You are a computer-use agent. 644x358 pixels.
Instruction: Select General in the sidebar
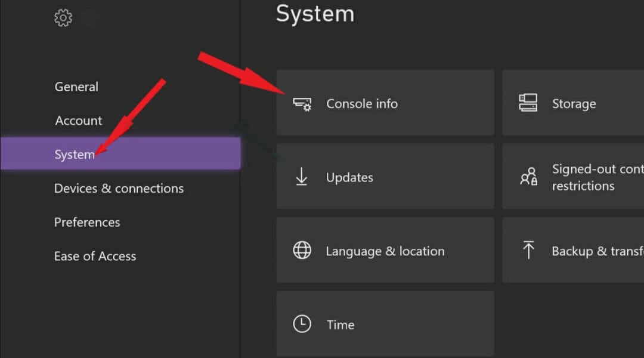(76, 87)
